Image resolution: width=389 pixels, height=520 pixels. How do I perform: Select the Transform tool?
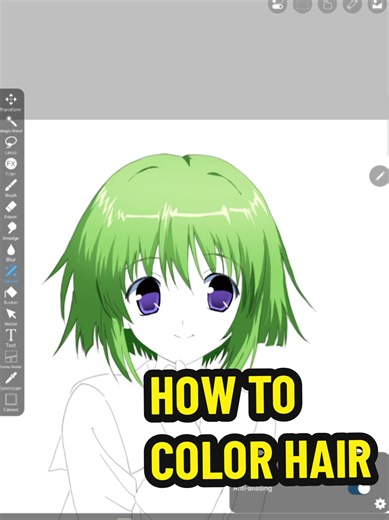pyautogui.click(x=11, y=102)
